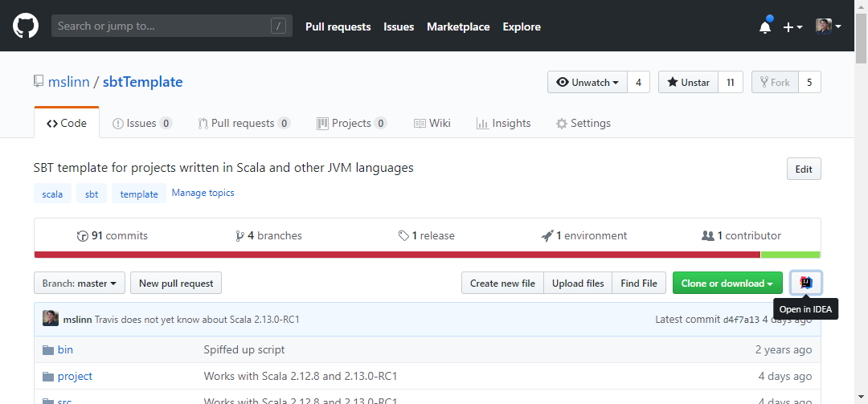Viewport: 868px width, 404px height.
Task: Go to Marketplace
Action: [458, 27]
